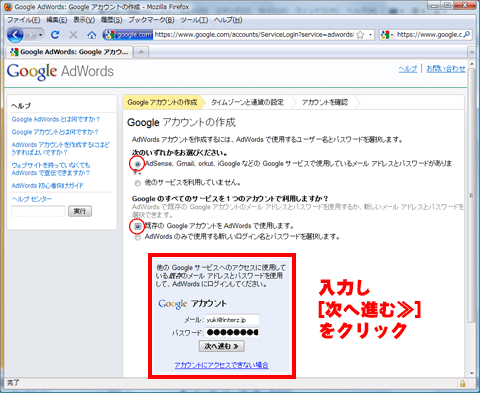Click the help center search field
Screen dimensions: 480x393
38,211
